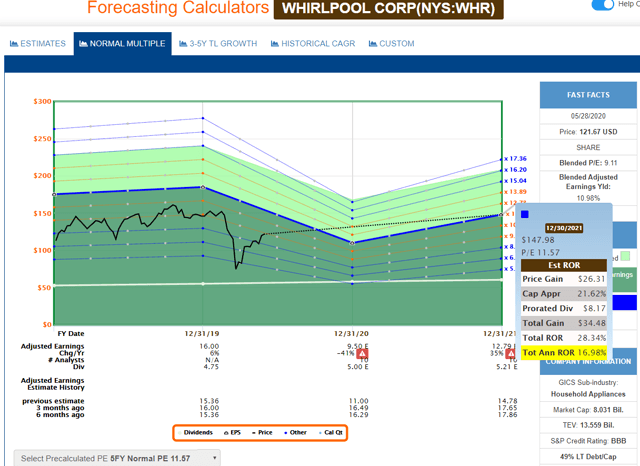Click the 12/31/19 fiscal year date
This screenshot has height=466, width=640.
pos(202,334)
